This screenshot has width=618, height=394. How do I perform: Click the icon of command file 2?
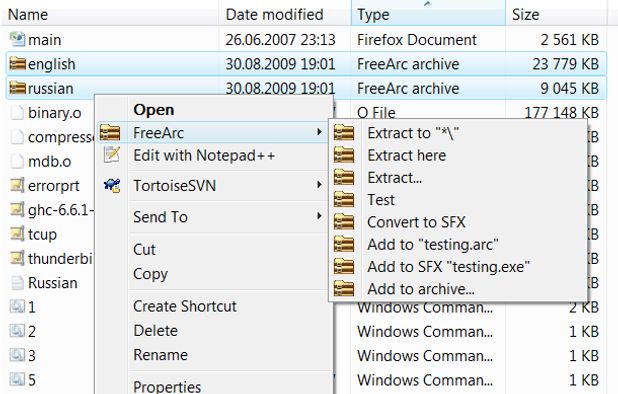[x=17, y=331]
